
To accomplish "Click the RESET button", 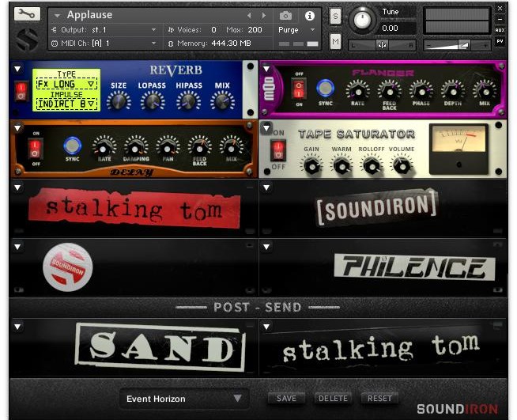I will 379,398.
